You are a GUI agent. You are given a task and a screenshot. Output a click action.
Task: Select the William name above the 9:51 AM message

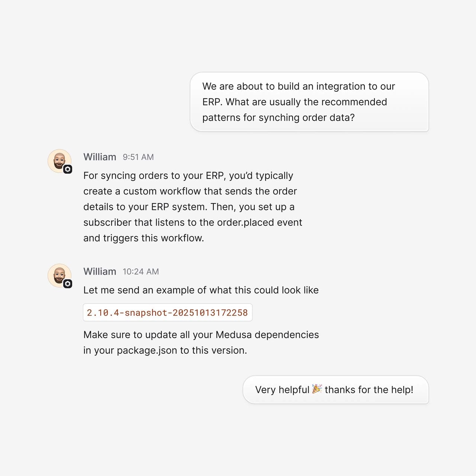click(x=100, y=157)
